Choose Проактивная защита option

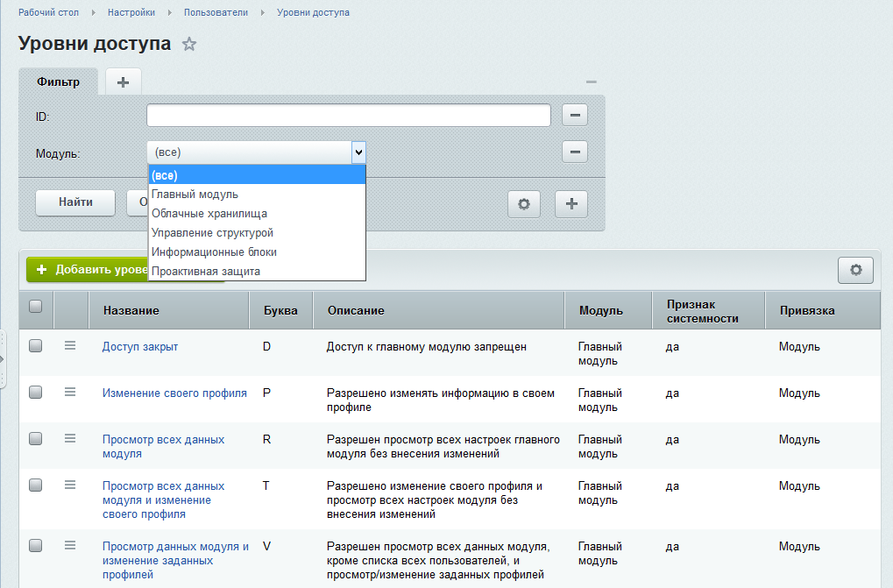257,272
